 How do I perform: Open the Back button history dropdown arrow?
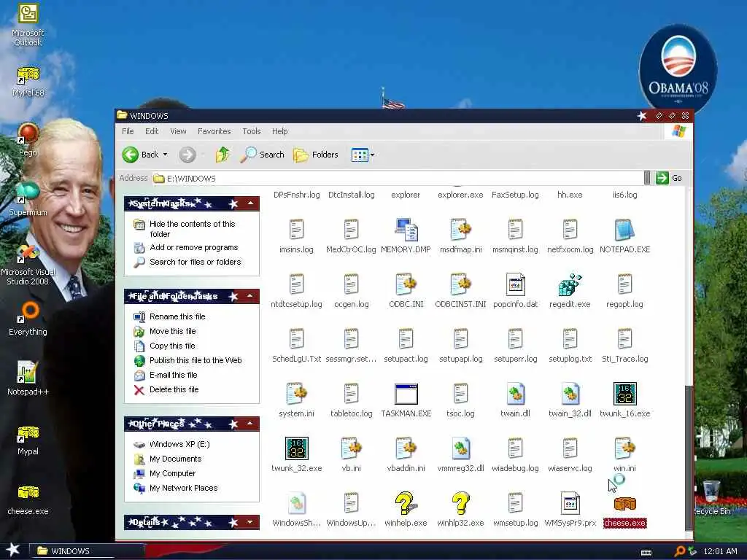pos(166,155)
